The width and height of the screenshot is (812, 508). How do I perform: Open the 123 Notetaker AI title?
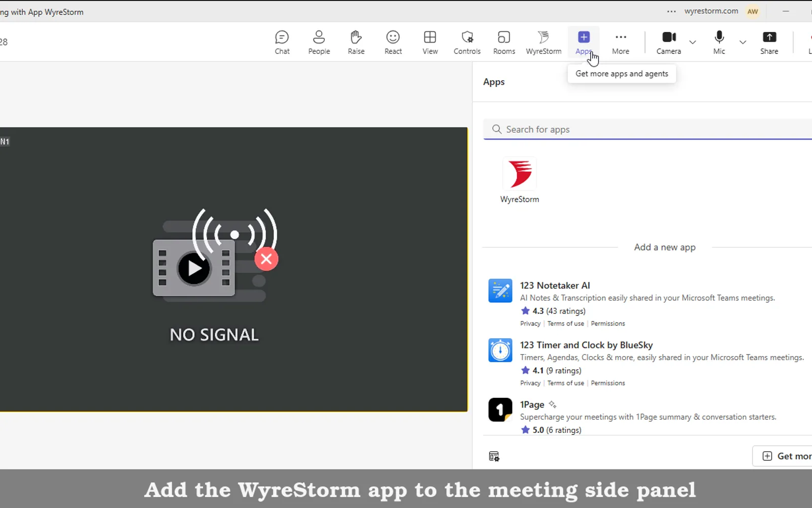(x=555, y=285)
